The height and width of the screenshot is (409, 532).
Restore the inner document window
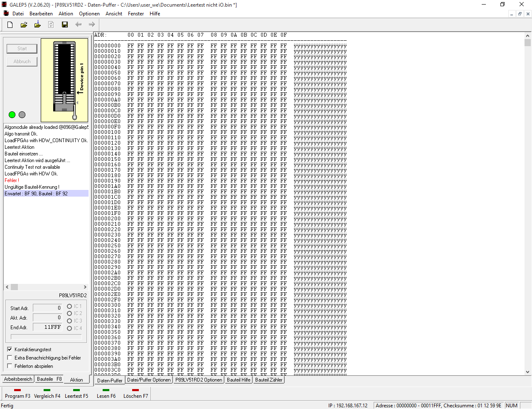(520, 14)
